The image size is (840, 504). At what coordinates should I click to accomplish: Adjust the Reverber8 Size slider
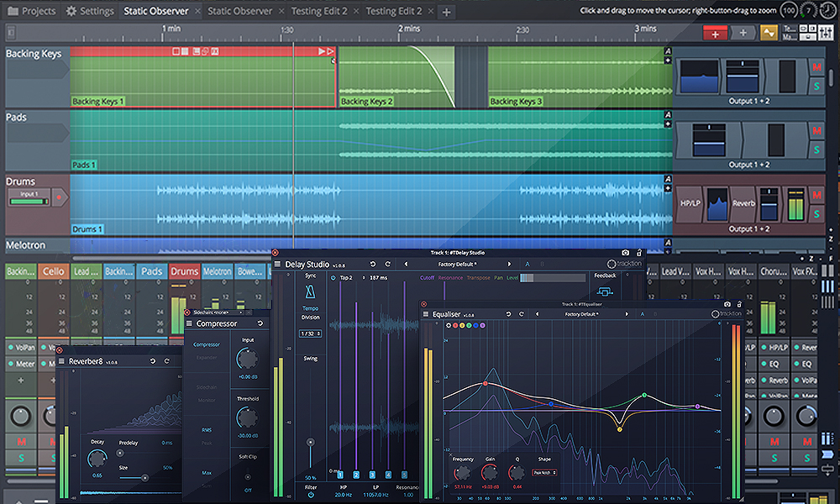click(x=144, y=477)
